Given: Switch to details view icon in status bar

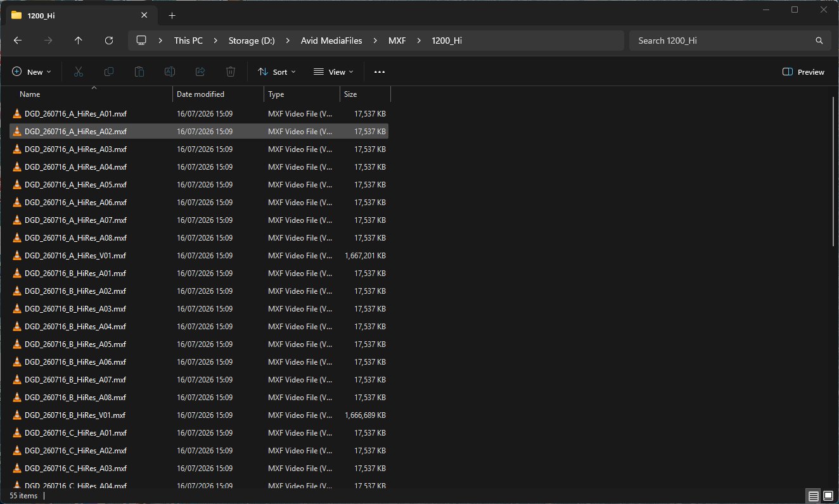Looking at the screenshot, I should point(814,496).
